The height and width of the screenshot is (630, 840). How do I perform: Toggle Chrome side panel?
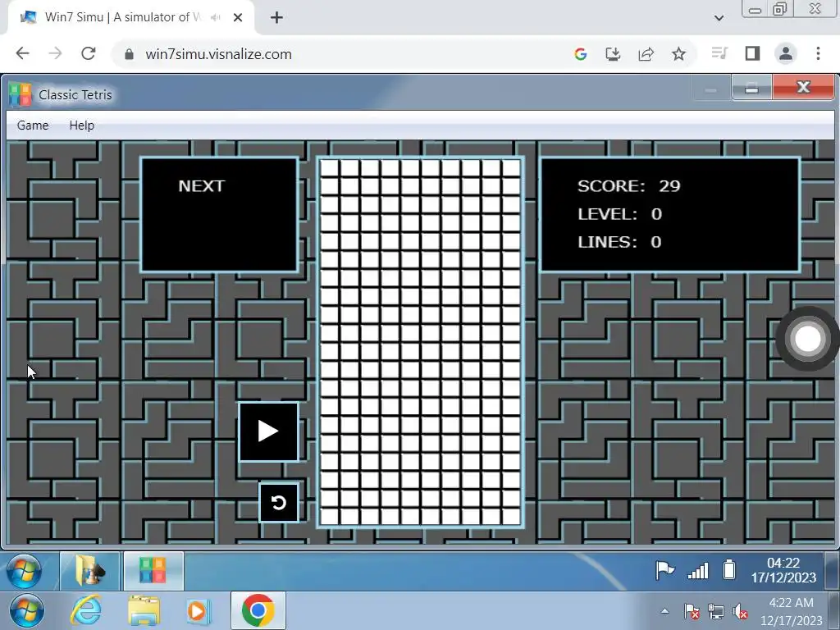pyautogui.click(x=753, y=53)
